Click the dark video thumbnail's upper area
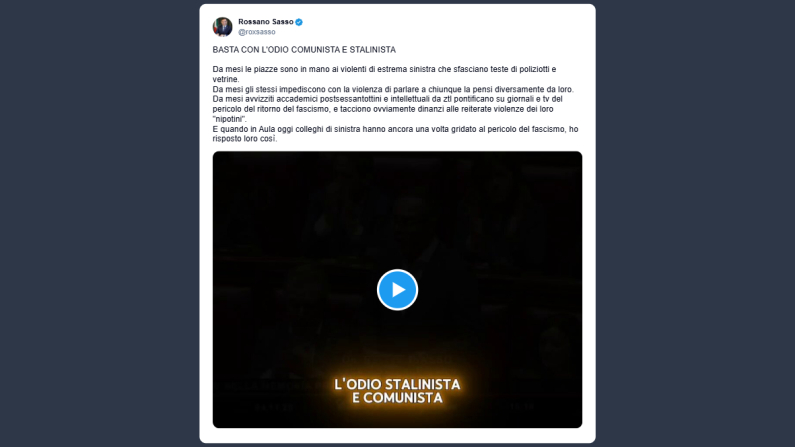795x447 pixels. 397,203
